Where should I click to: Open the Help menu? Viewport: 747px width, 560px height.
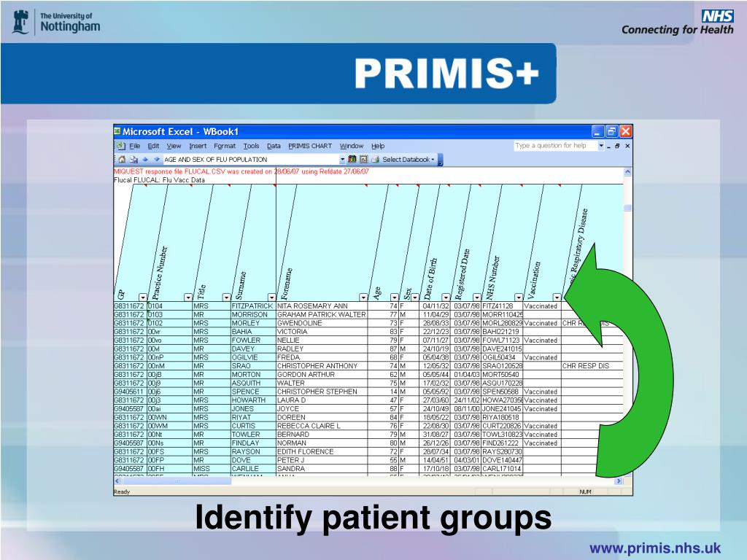click(378, 146)
